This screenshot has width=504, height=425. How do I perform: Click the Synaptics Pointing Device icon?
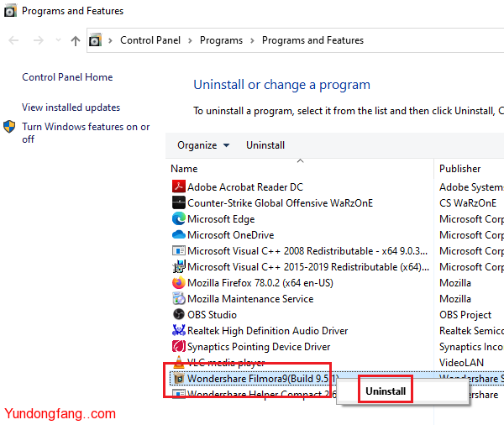click(178, 346)
